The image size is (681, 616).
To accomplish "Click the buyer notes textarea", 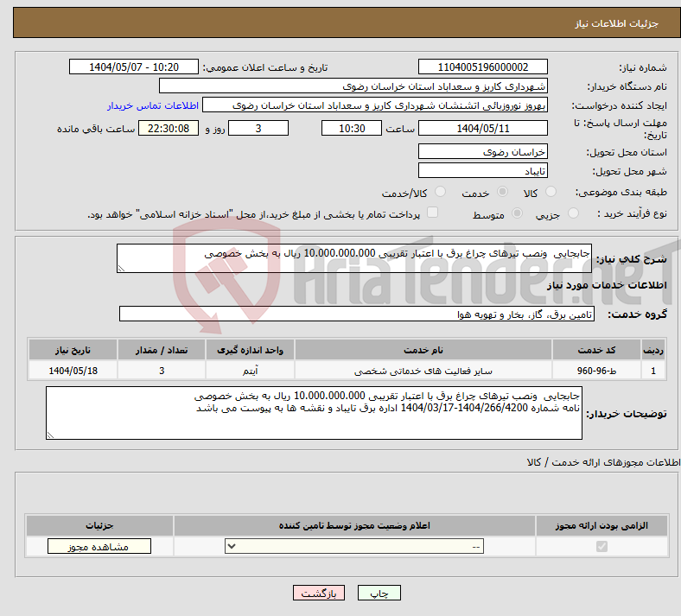I will 314,413.
